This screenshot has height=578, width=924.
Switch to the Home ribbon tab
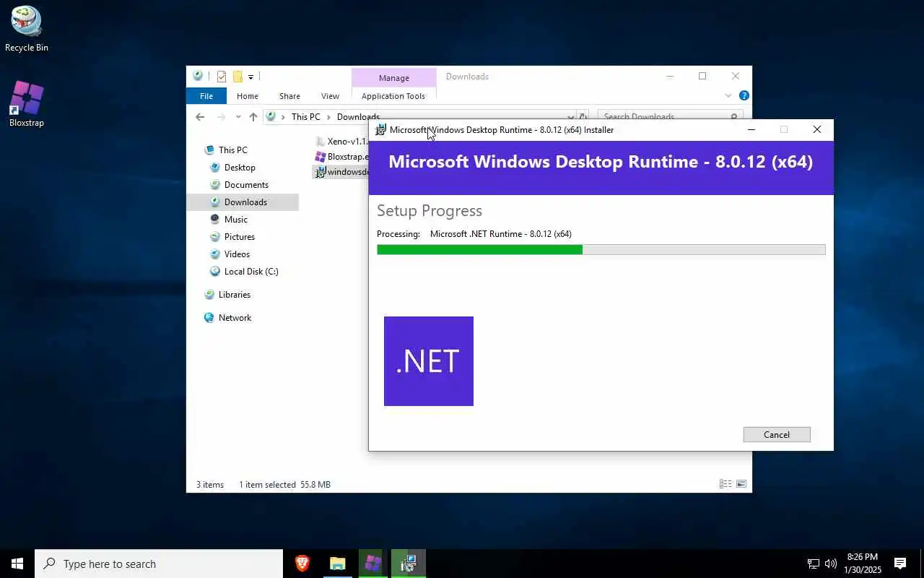(248, 96)
